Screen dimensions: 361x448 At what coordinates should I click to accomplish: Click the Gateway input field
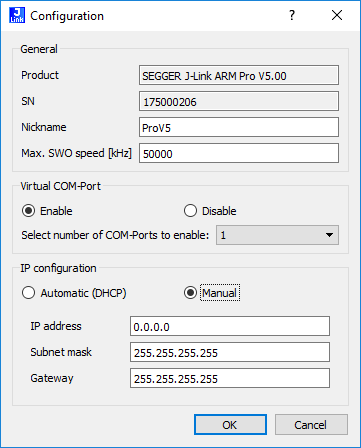pos(230,378)
